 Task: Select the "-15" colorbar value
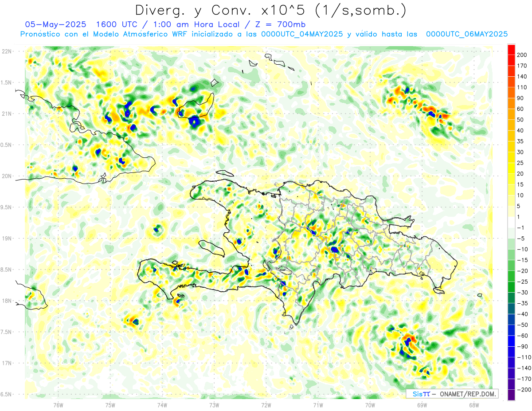[x=522, y=260]
